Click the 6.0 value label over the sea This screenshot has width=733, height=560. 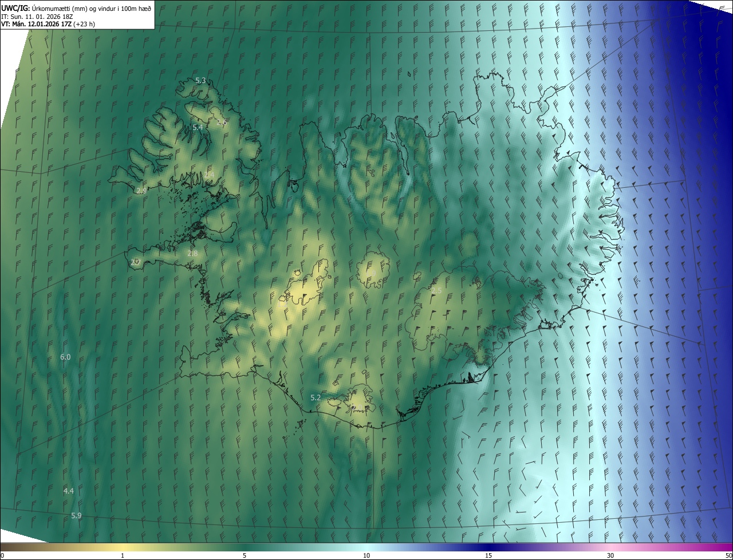65,357
